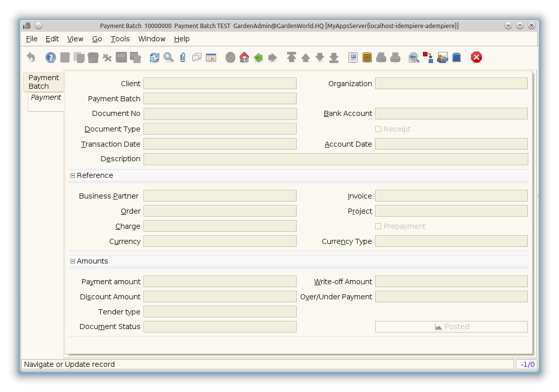Collapse the Reference section
Screen dimensions: 559x392
[73, 175]
